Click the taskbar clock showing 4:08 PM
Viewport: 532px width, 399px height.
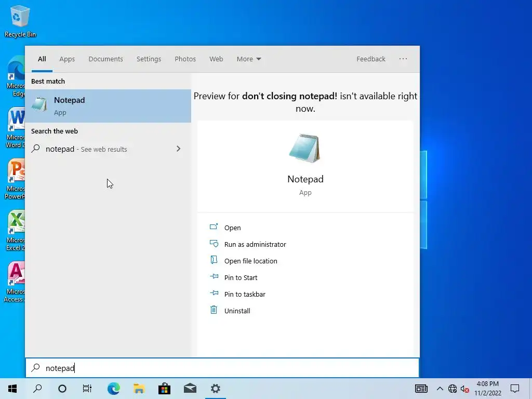[487, 389]
